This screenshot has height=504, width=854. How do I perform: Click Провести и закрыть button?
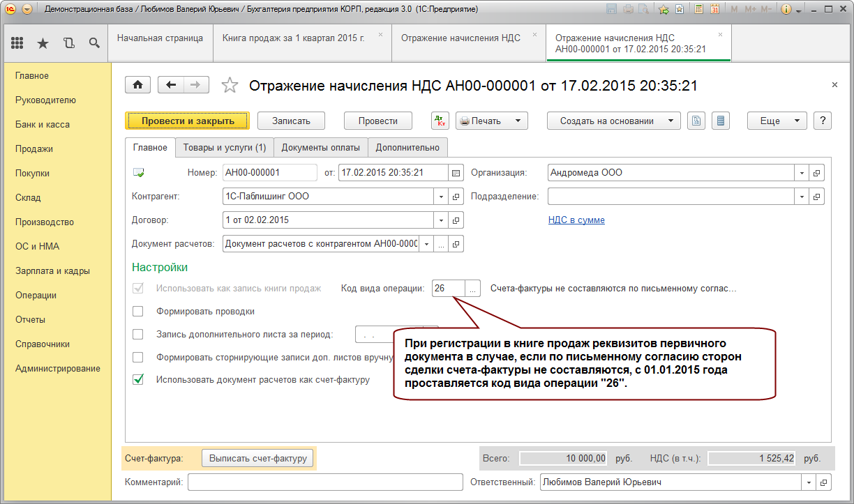tap(188, 121)
